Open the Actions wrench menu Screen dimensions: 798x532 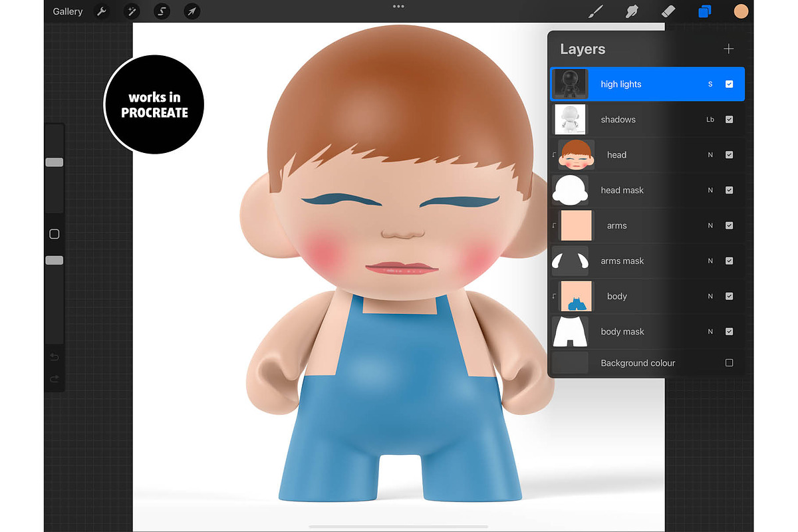(x=102, y=11)
